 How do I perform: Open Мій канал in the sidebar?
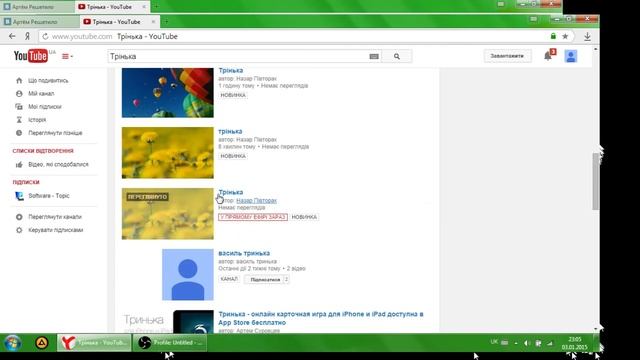(41, 93)
